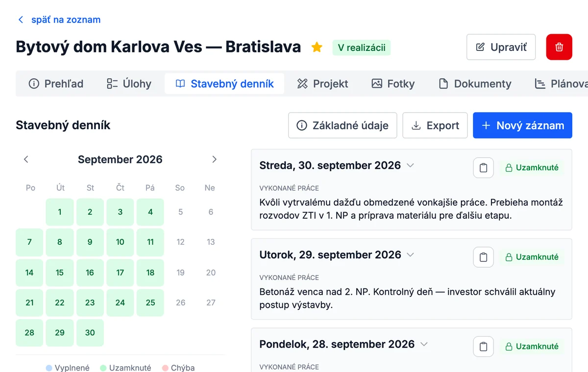Select the Stavebný denník tab
Screen dimensions: 588x372
[224, 84]
